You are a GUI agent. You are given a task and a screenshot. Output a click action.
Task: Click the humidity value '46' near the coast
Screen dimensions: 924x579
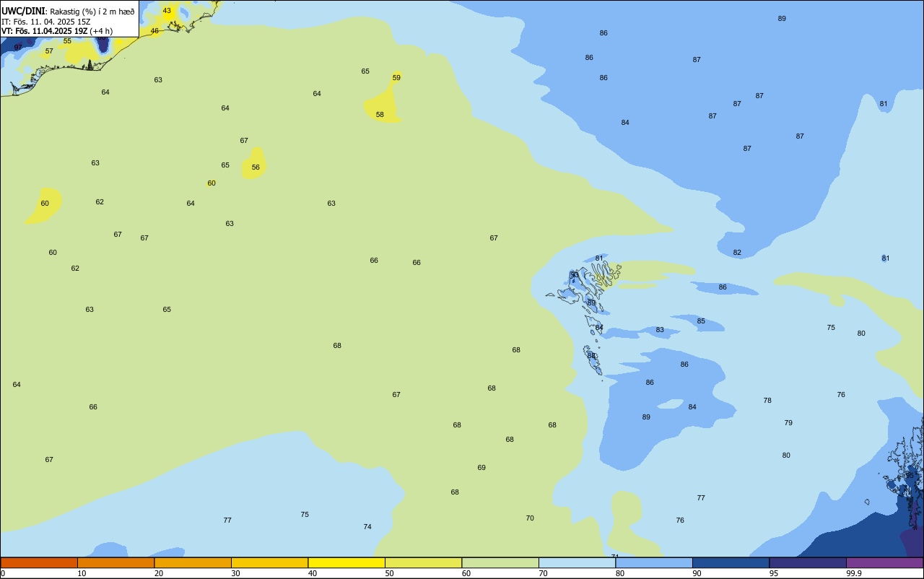point(154,31)
